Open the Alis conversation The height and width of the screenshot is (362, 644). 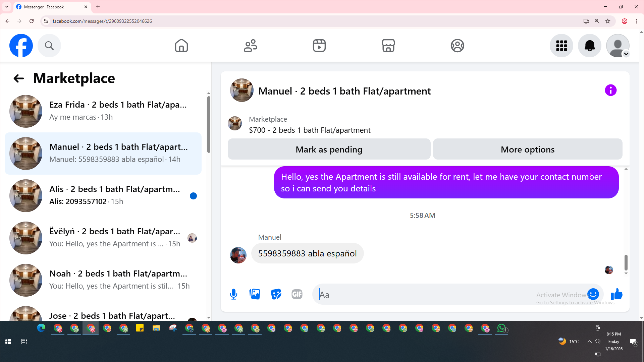tap(114, 195)
